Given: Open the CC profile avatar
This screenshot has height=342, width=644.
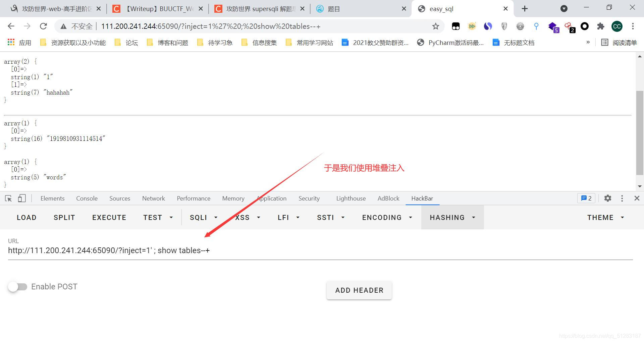Looking at the screenshot, I should (x=617, y=26).
